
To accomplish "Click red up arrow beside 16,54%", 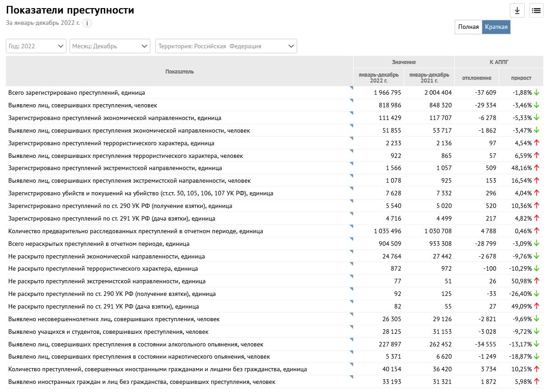I will tap(536, 180).
